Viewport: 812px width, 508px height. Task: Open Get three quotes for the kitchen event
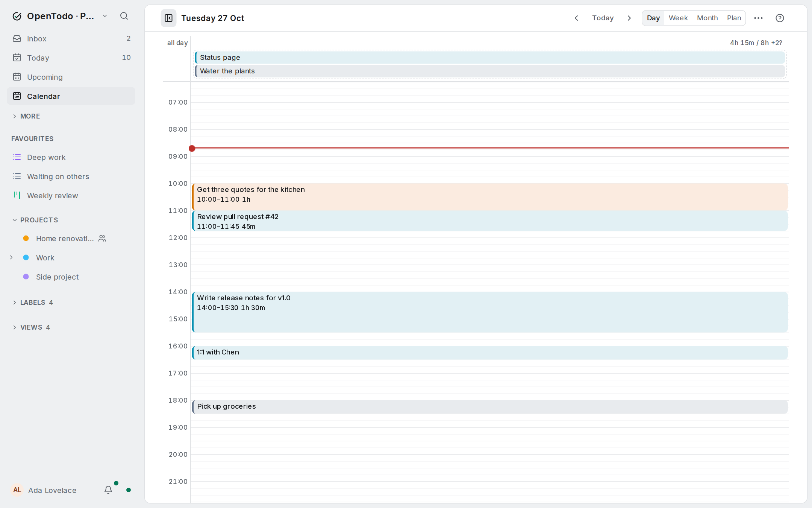490,196
